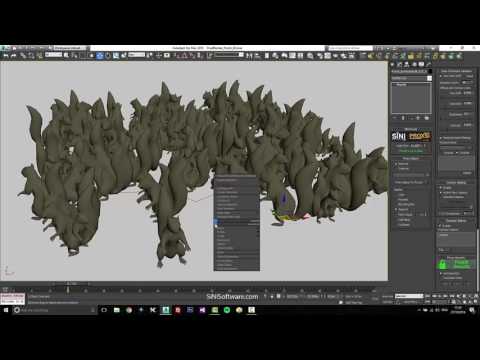Click the object color swatch beside name field

(430, 71)
